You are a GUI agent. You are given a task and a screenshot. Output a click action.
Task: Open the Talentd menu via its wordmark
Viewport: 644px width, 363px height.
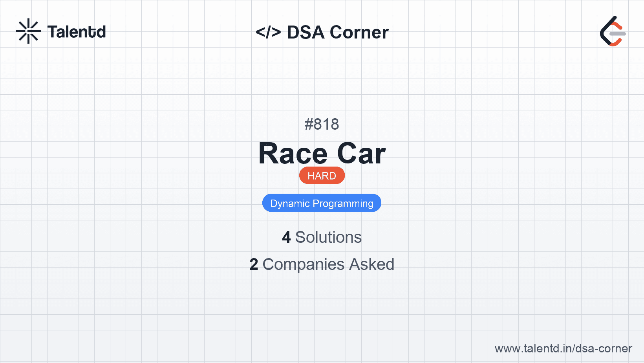click(77, 31)
